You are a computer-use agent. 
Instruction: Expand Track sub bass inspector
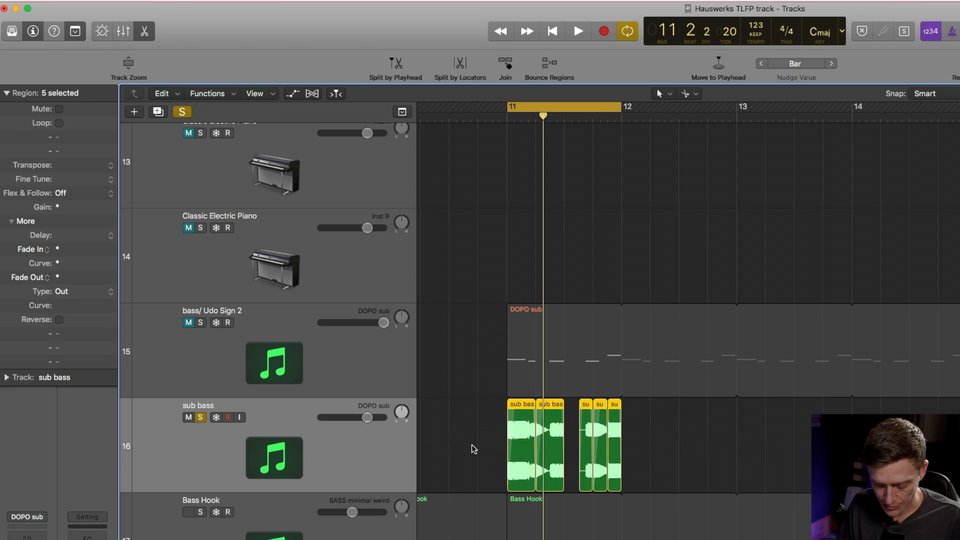(x=7, y=377)
